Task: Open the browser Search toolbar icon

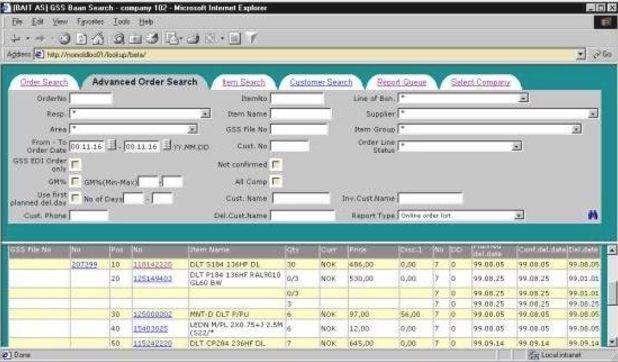Action: 119,38
